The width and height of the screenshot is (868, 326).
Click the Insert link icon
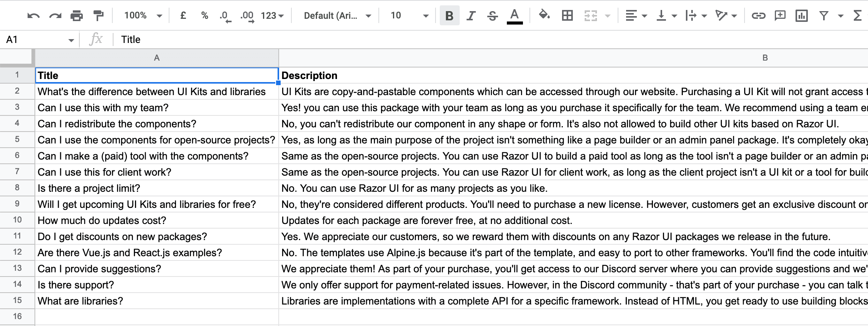[758, 16]
